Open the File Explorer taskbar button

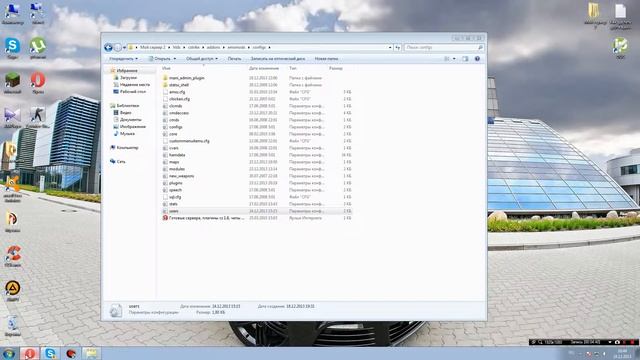(x=91, y=353)
